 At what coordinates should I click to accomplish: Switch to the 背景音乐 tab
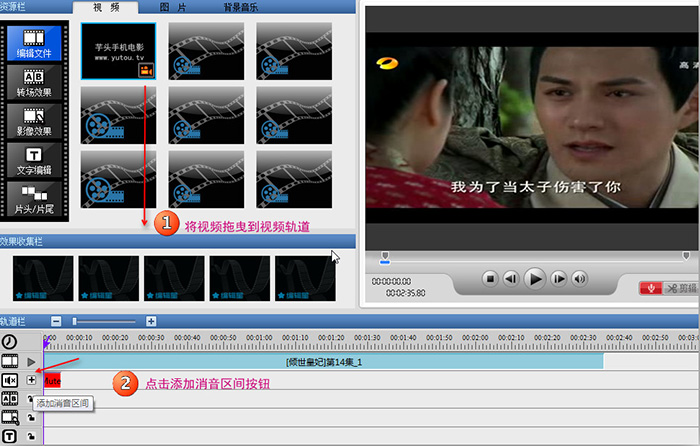241,7
